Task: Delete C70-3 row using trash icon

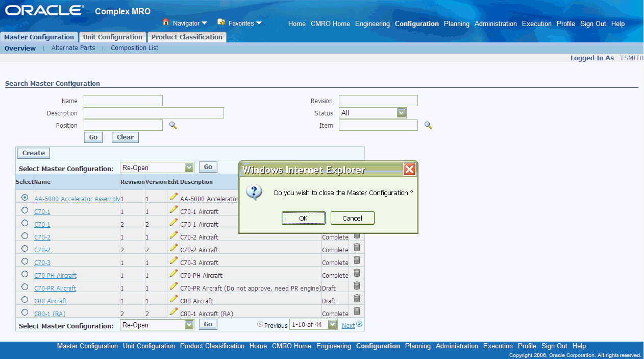Action: [x=357, y=260]
